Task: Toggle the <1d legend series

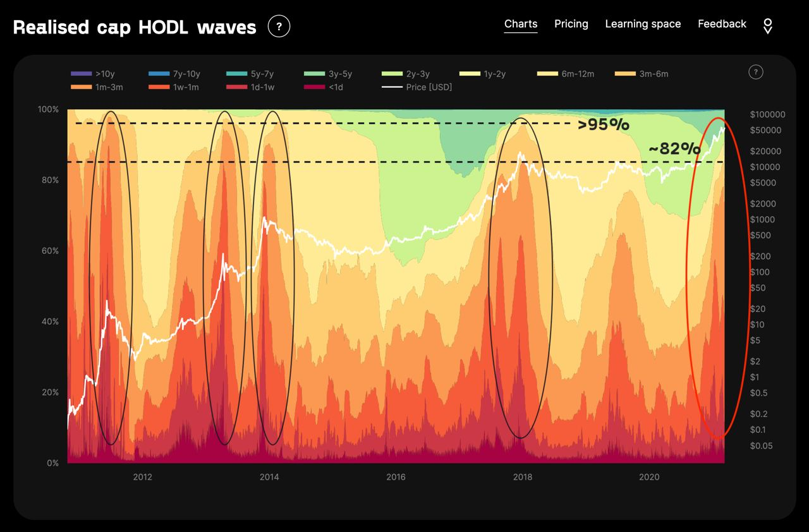Action: tap(323, 87)
